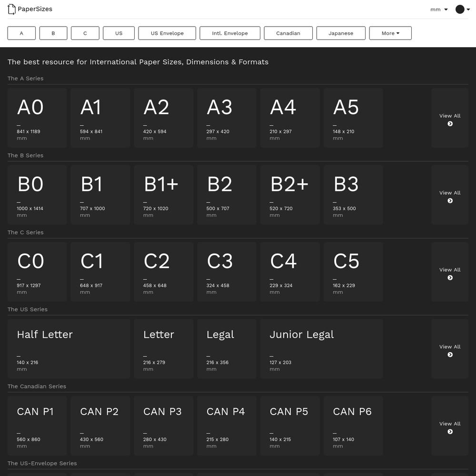Open the CAN P4 size card
The width and height of the screenshot is (476, 476).
[x=227, y=426]
